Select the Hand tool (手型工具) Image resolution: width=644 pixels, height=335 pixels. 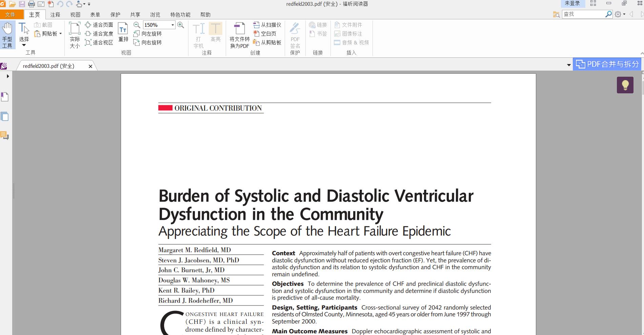point(7,35)
